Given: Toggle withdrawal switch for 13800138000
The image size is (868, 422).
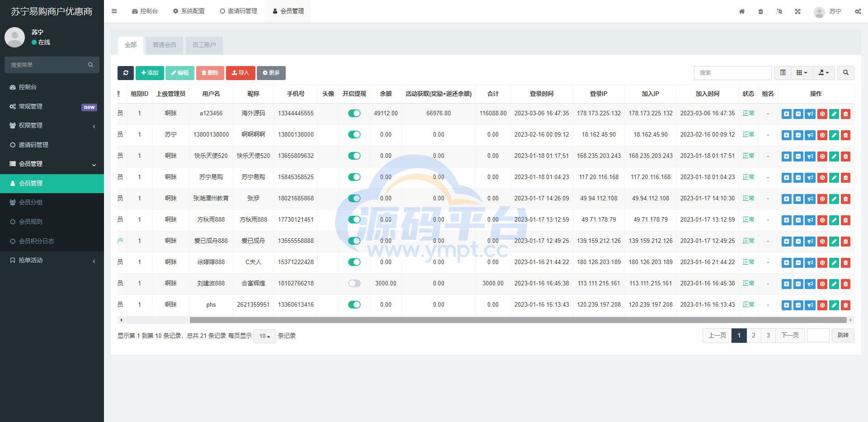Looking at the screenshot, I should [x=354, y=135].
